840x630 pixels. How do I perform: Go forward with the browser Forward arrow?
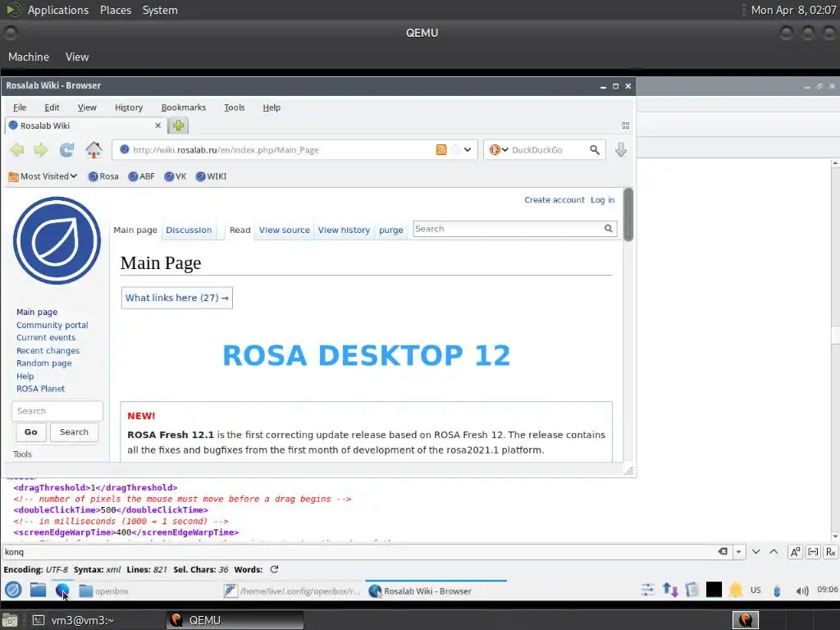41,150
